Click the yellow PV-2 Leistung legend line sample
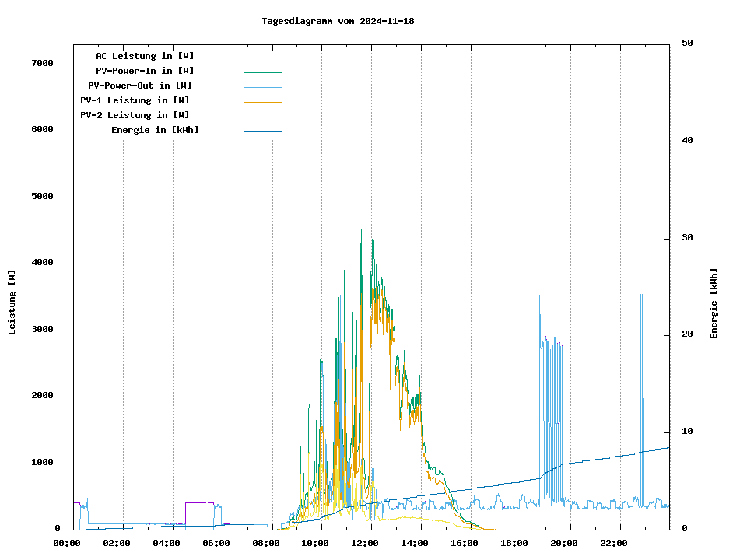 (262, 116)
